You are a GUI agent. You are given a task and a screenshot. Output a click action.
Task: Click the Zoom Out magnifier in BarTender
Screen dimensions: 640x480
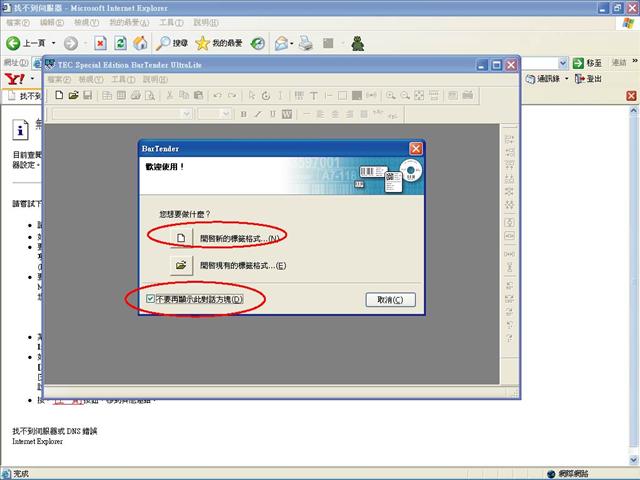click(405, 95)
